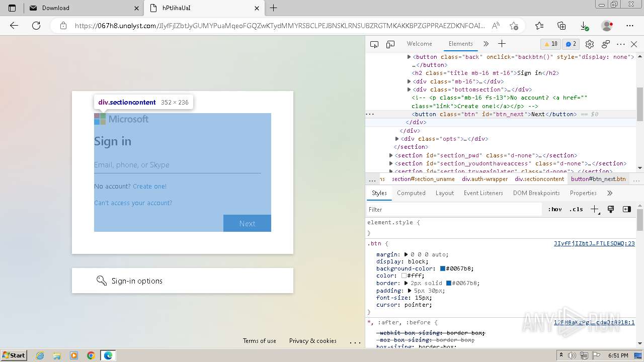Follow the Create one! link

149,186
